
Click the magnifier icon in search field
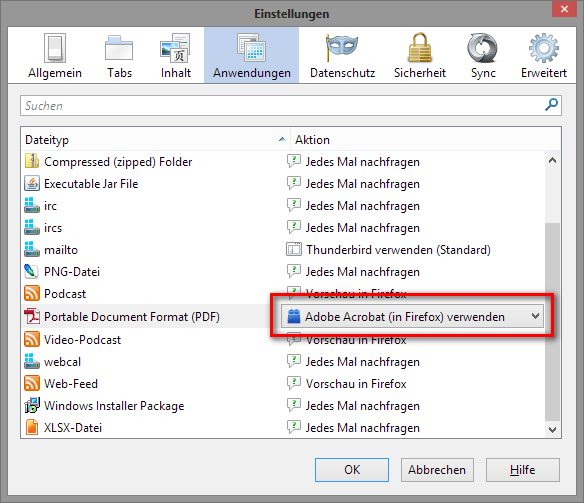coord(551,105)
